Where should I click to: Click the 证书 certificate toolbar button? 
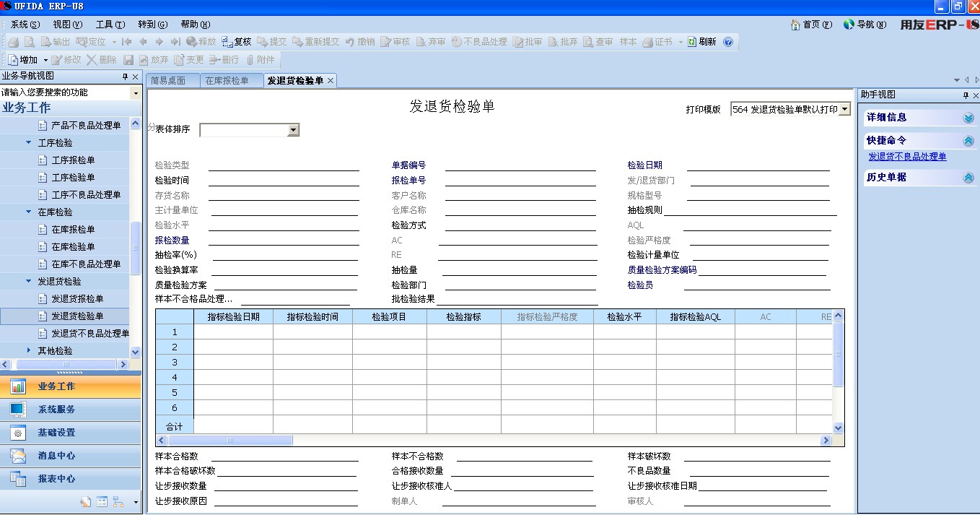[x=657, y=42]
